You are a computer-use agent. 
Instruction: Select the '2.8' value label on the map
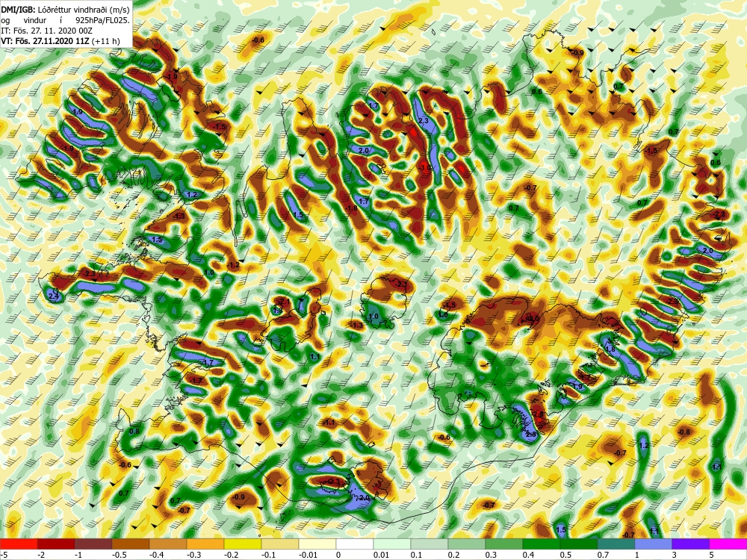pyautogui.click(x=530, y=435)
